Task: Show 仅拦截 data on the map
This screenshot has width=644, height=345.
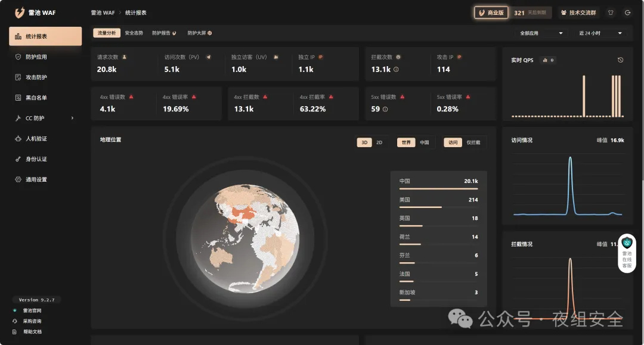Action: (x=473, y=142)
